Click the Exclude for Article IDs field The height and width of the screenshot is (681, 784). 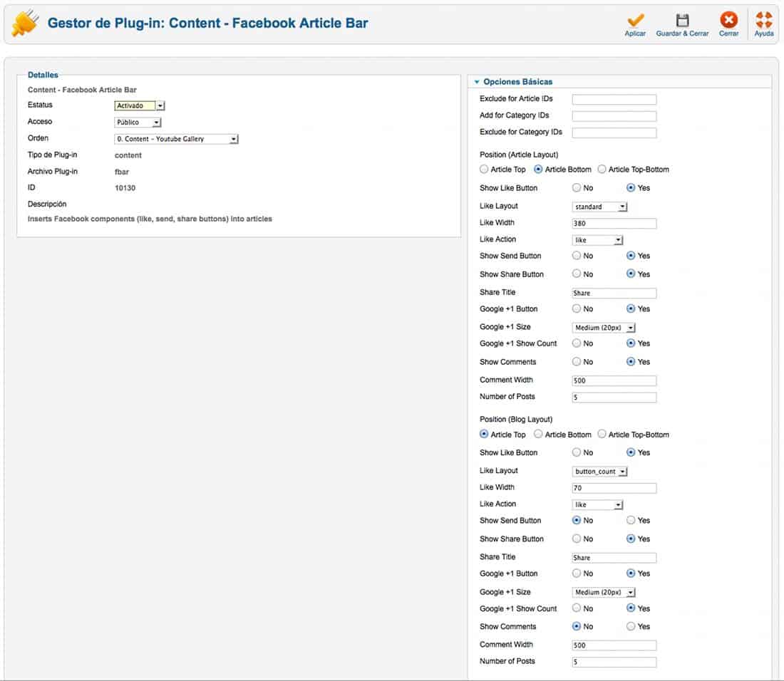[614, 100]
